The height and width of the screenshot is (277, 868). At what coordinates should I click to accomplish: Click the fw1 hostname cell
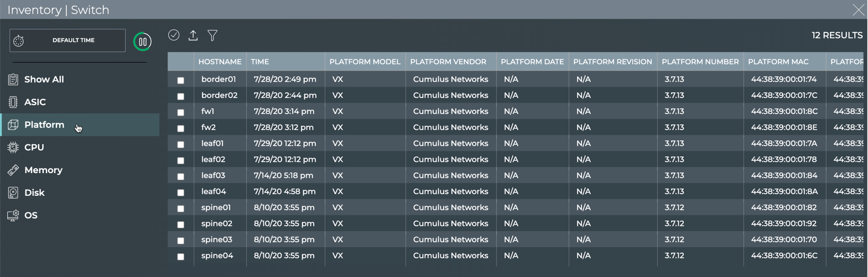[x=208, y=111]
